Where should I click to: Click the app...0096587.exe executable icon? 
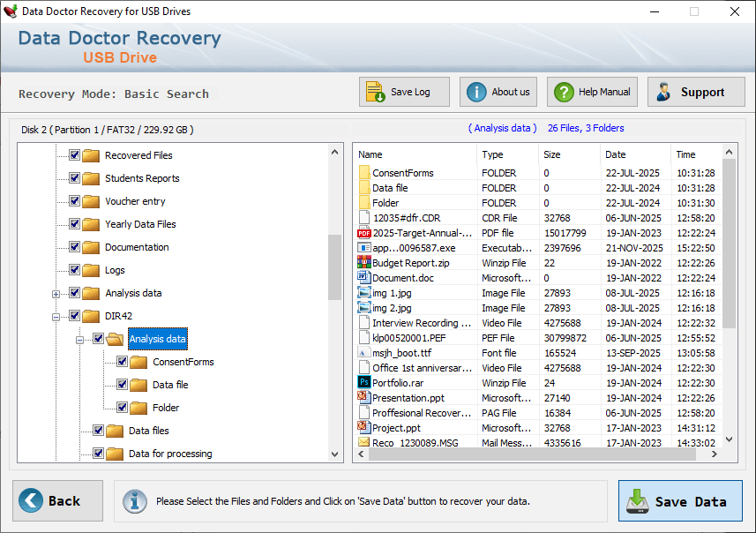(364, 248)
